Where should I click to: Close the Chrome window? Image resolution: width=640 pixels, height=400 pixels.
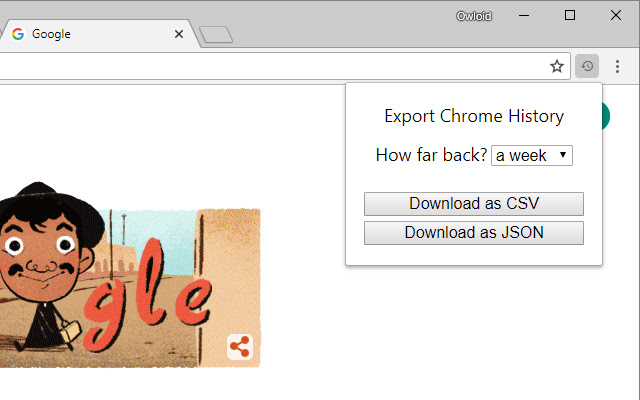pos(616,16)
